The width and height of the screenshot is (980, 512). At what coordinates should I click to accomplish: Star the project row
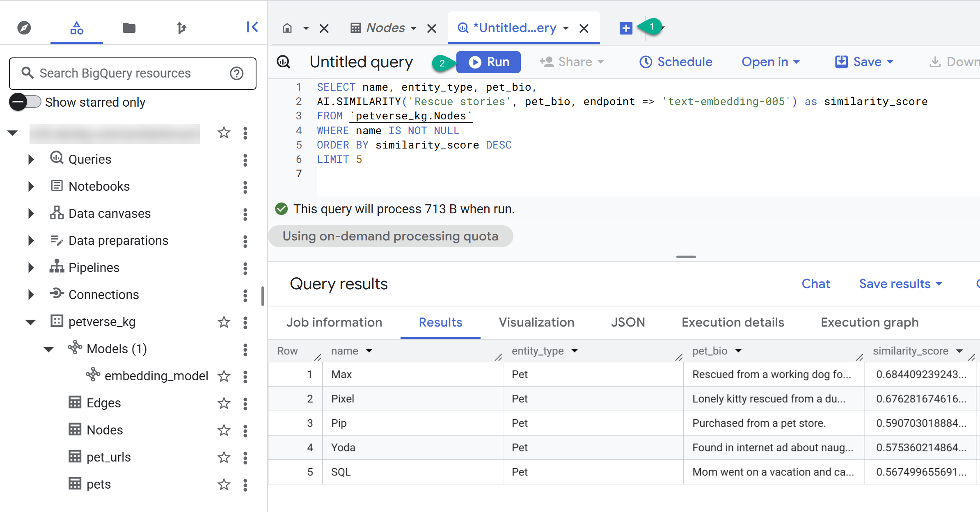pyautogui.click(x=224, y=133)
